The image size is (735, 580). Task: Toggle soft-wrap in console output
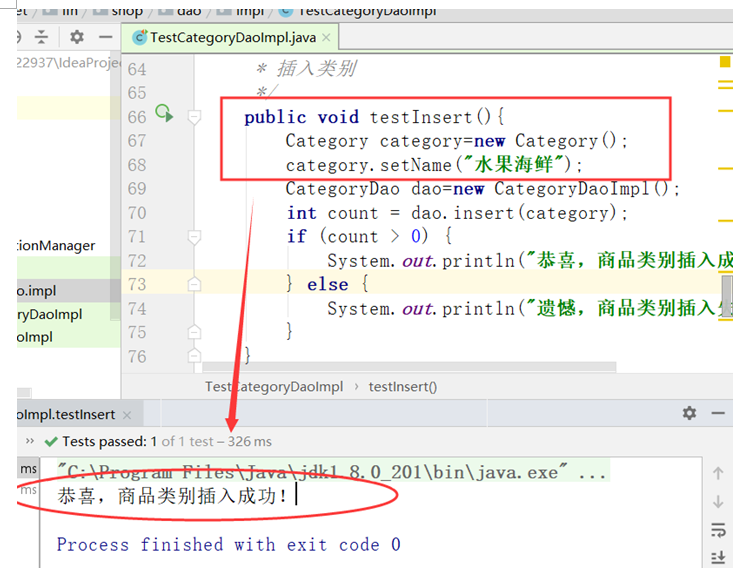pos(718,530)
